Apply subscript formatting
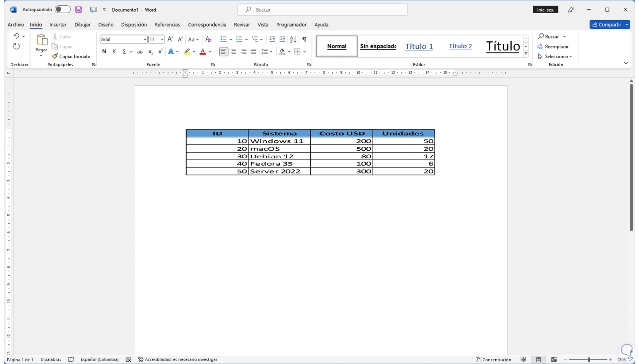Screen dimensions: 639x364 [x=150, y=52]
